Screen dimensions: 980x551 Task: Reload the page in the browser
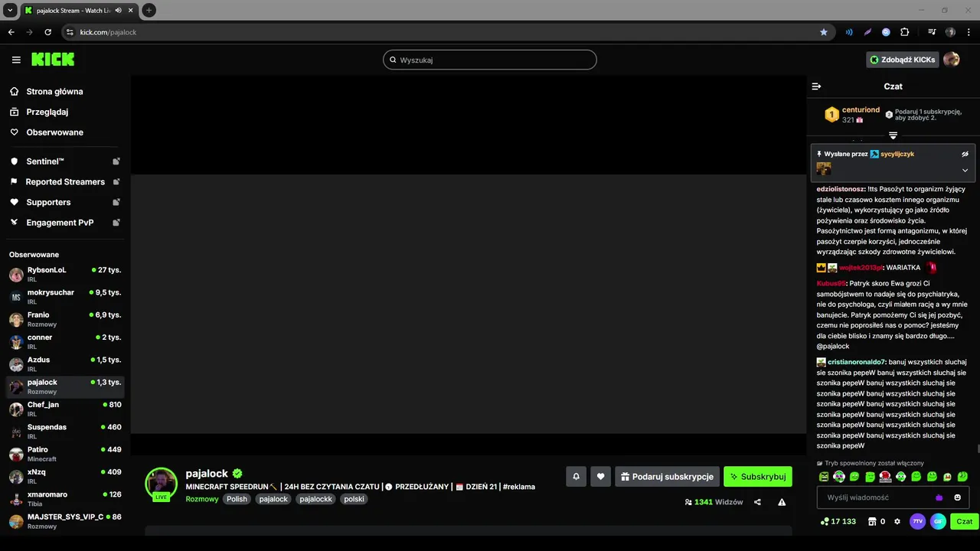pos(47,32)
